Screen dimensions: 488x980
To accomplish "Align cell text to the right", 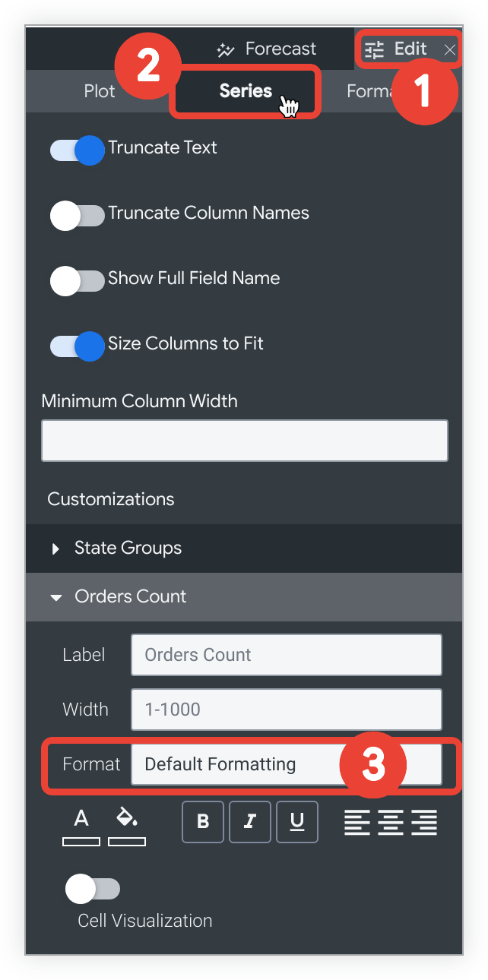I will click(x=424, y=822).
